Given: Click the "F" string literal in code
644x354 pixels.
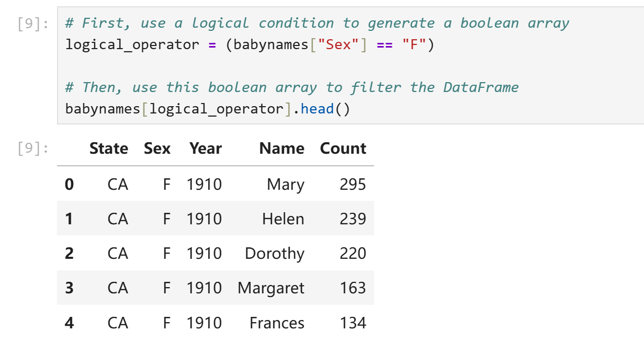Looking at the screenshot, I should click(414, 45).
